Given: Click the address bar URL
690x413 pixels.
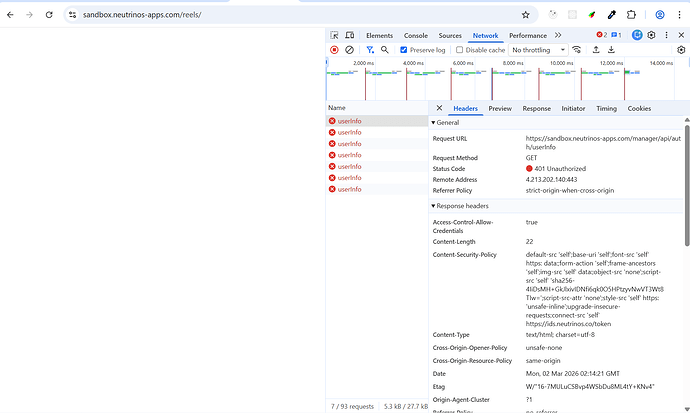Looking at the screenshot, I should [x=142, y=15].
